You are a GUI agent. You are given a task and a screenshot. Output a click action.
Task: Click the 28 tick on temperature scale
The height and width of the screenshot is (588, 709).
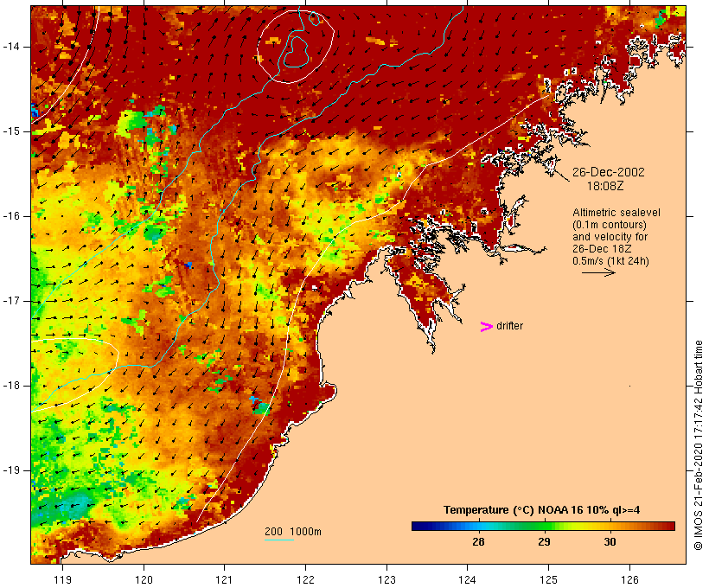coord(478,541)
